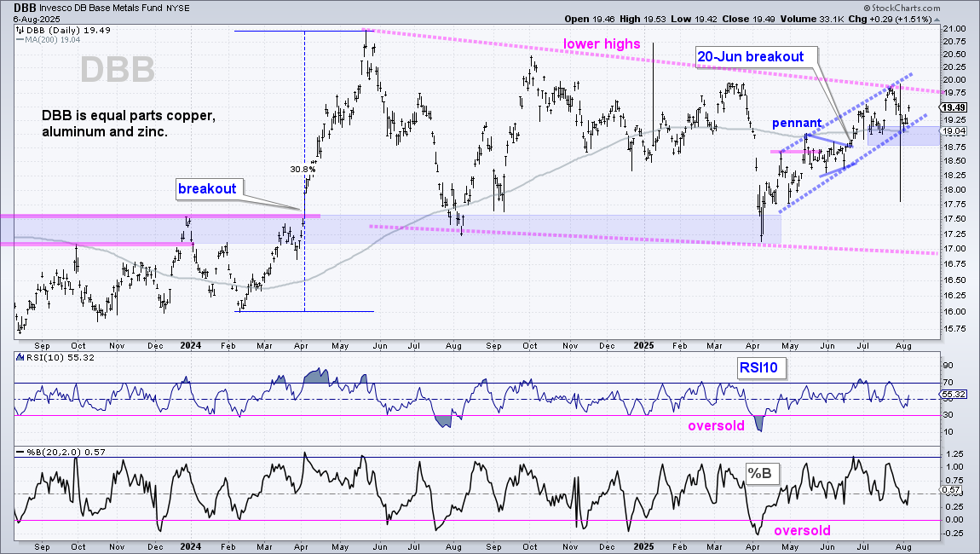This screenshot has height=554, width=980.
Task: Click the 'Close 19.49' value
Action: [x=747, y=19]
